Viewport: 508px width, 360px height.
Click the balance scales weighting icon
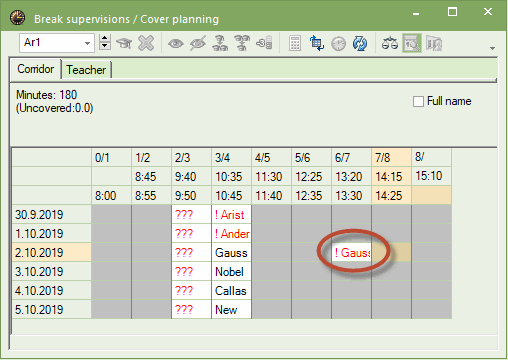coord(390,44)
